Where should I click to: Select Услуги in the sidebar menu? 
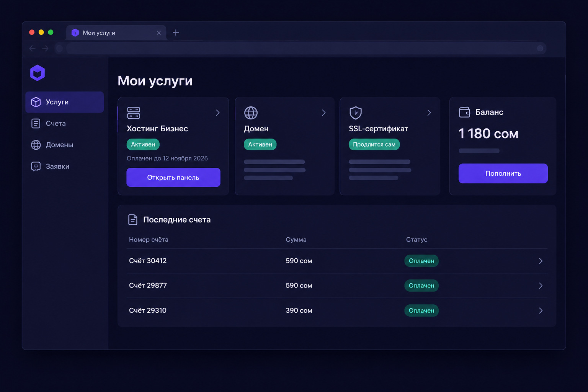coord(65,102)
